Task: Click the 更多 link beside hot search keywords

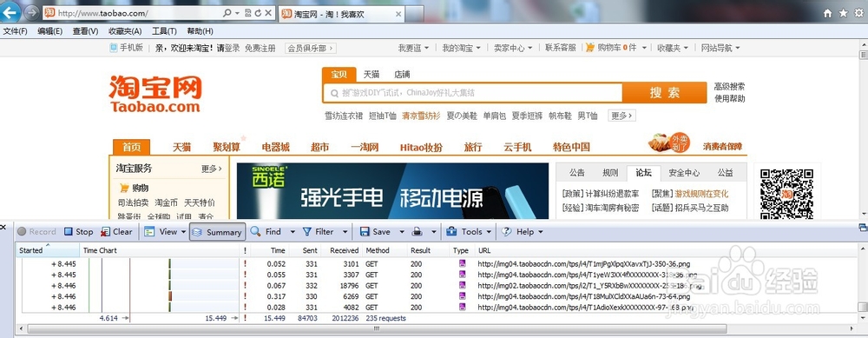Action: [x=621, y=116]
